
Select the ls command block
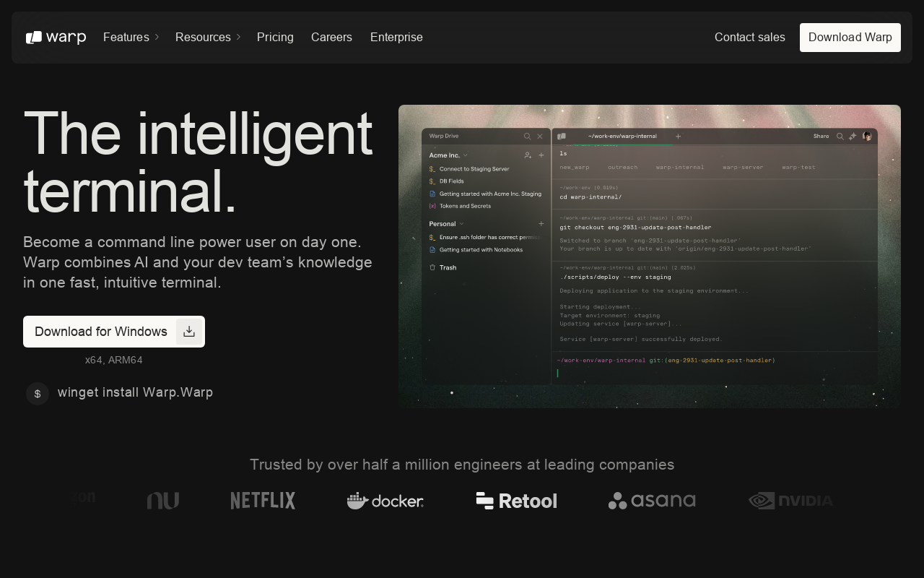[715, 162]
